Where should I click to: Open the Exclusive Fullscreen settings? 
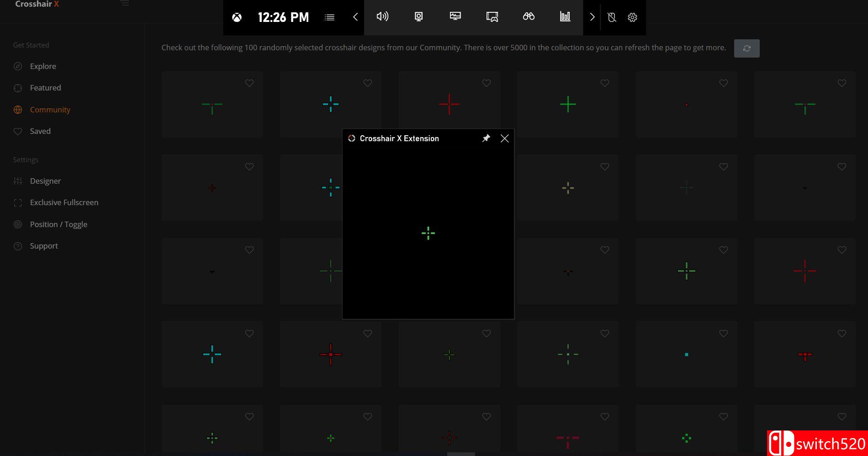[x=64, y=202]
